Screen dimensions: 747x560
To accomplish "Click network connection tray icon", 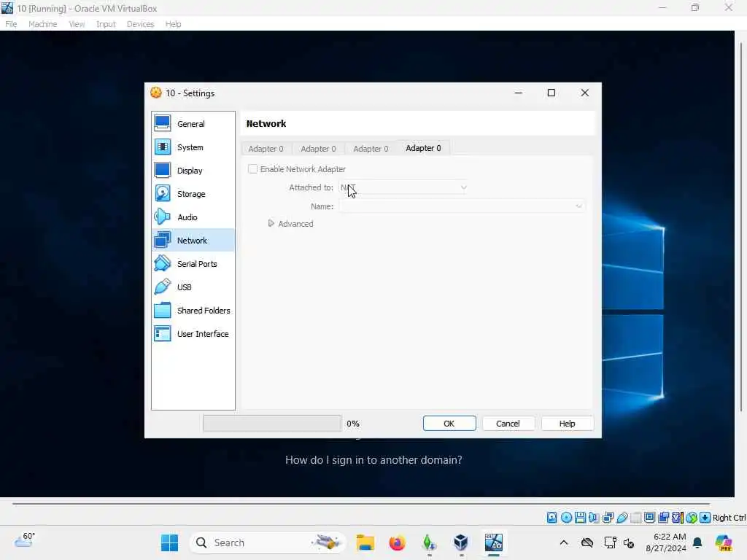I will [610, 542].
